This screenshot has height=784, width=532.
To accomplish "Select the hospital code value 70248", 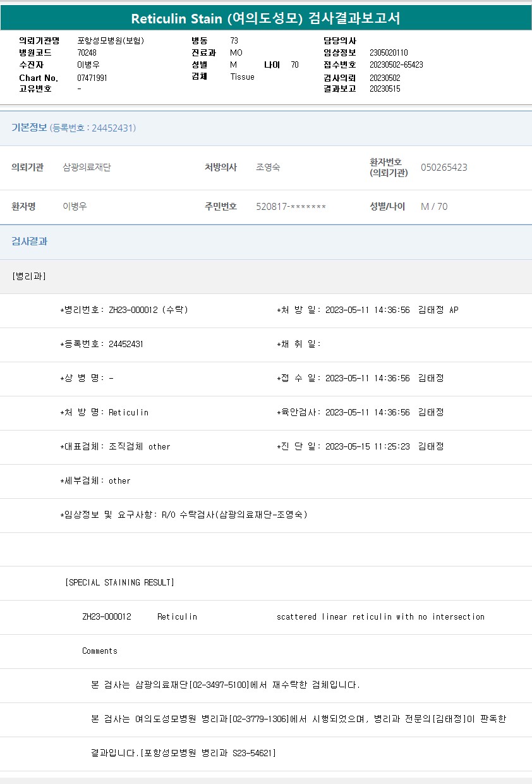I will coord(87,52).
